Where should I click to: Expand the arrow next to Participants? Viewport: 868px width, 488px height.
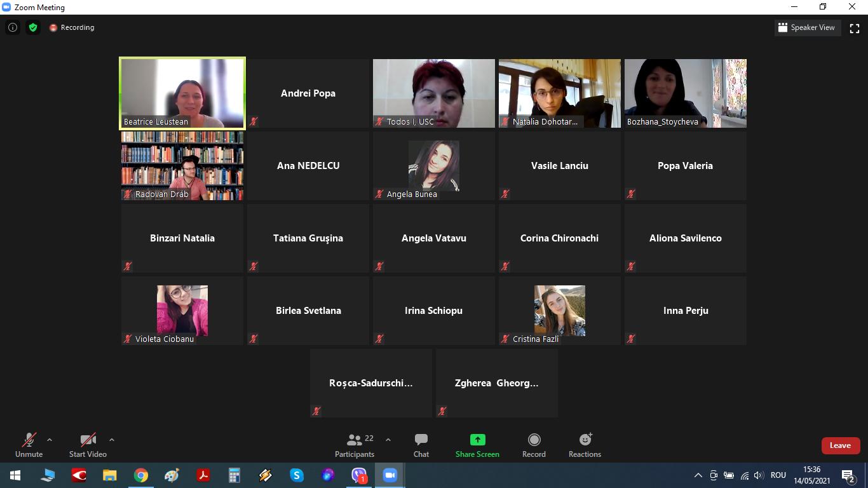388,440
